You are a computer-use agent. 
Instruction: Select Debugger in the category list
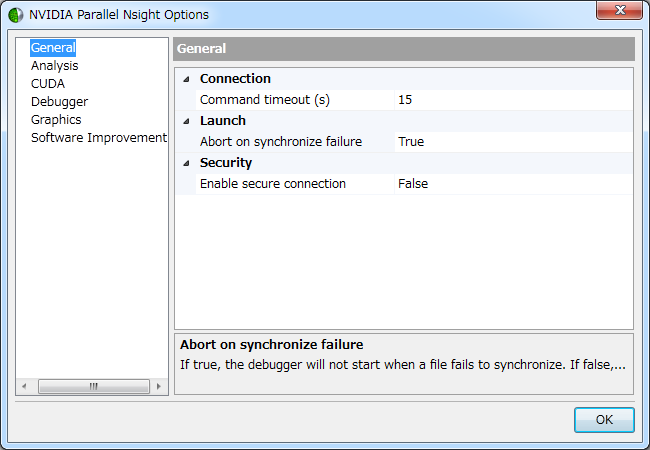[59, 101]
